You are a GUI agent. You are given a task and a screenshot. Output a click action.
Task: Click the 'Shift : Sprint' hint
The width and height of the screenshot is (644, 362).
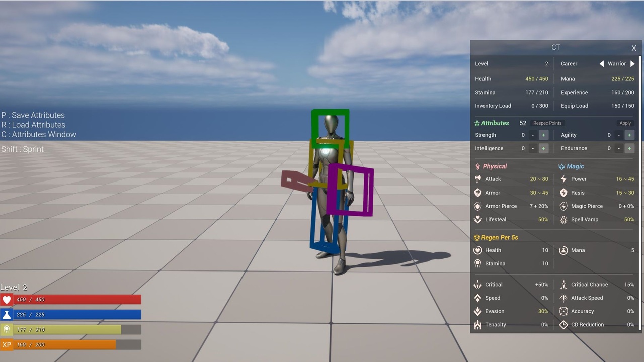coord(23,149)
